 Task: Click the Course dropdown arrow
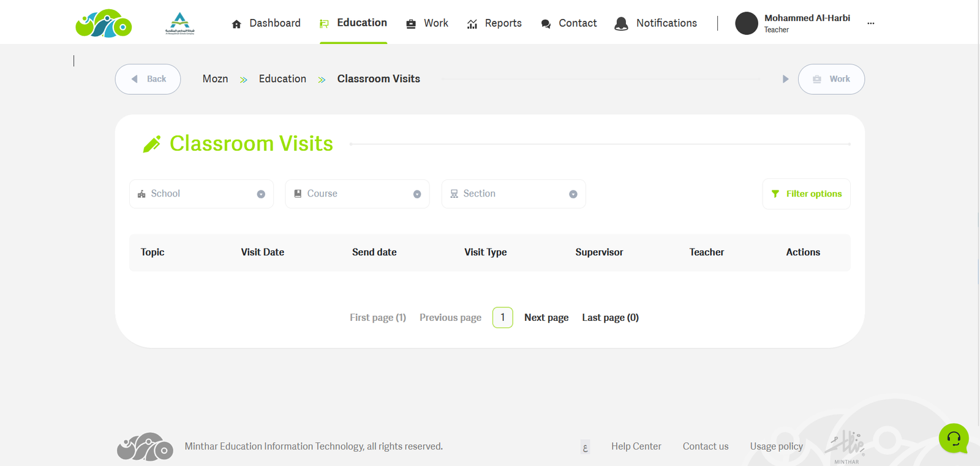click(x=417, y=194)
